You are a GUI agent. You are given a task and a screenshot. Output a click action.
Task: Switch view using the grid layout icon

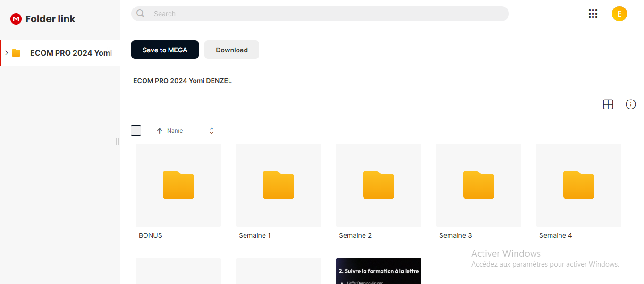(x=608, y=105)
